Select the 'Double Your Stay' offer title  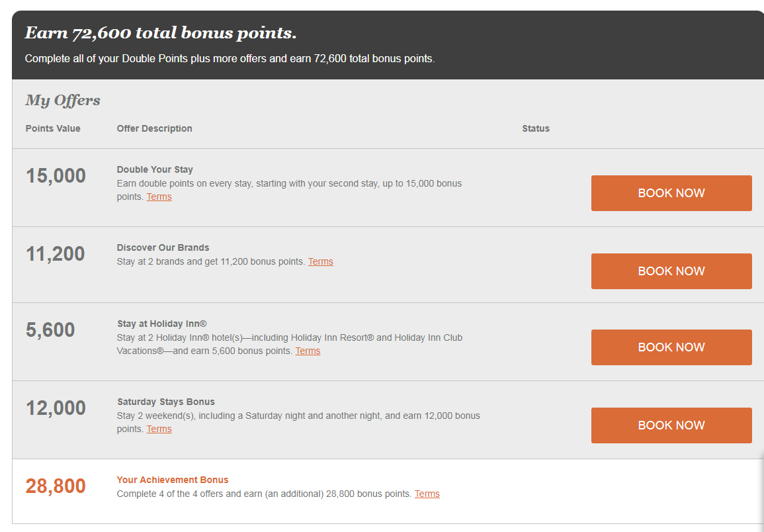click(155, 169)
